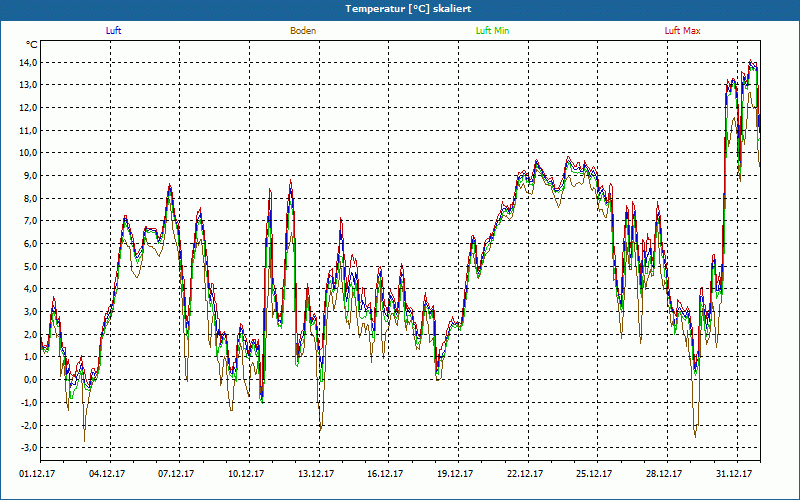Click the '28.12.17' date label
800x500 pixels.
(664, 474)
